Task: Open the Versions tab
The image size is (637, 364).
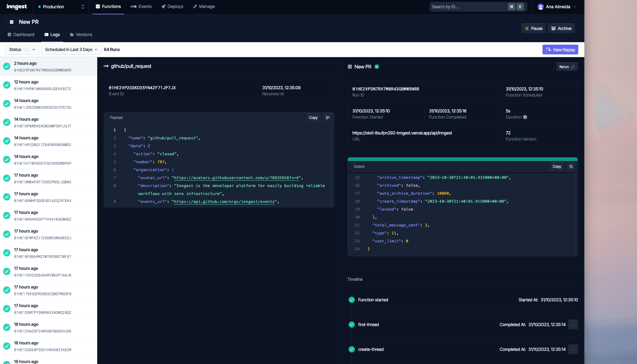Action: 81,35
